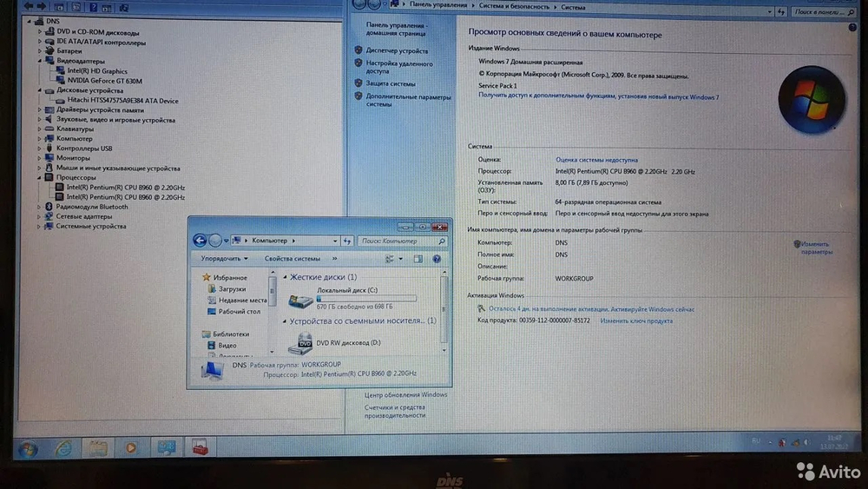Open Диспетчер устройств link in System window

[x=397, y=51]
